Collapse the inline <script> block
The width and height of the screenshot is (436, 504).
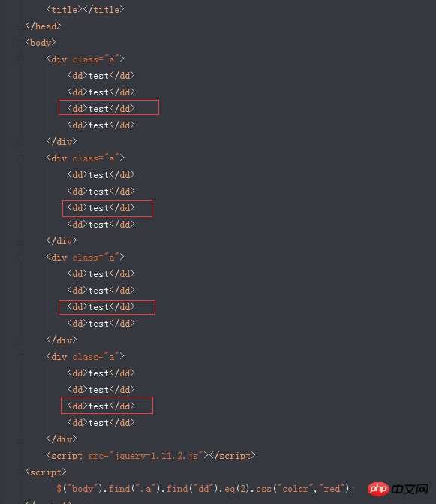[20, 472]
